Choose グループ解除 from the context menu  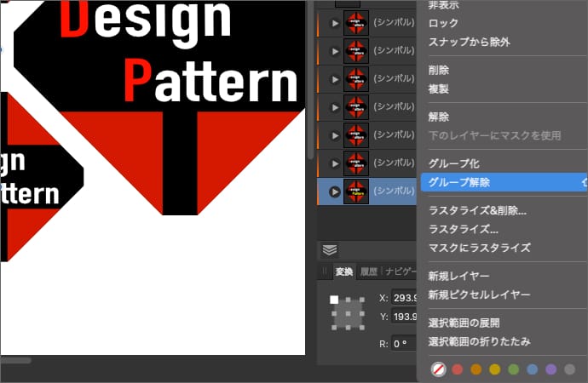click(459, 182)
